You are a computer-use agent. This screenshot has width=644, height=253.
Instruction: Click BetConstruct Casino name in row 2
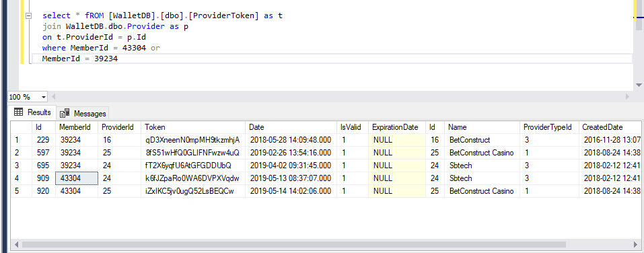coord(482,153)
